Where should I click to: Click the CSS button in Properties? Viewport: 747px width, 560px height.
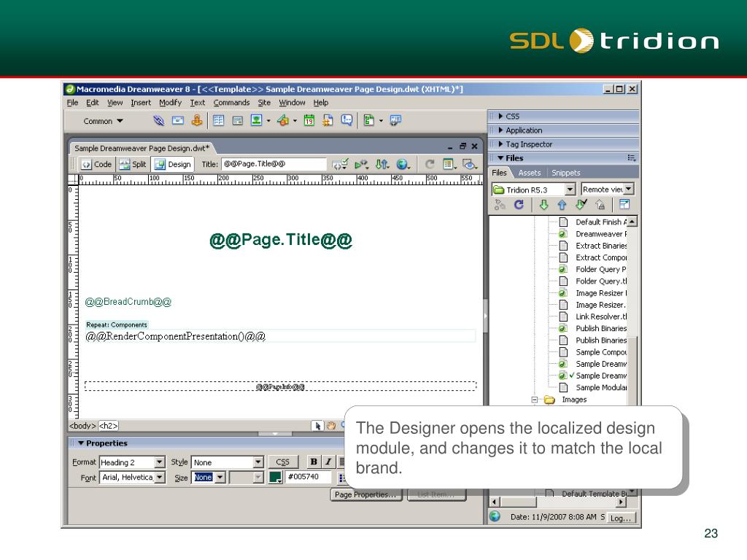pos(282,462)
